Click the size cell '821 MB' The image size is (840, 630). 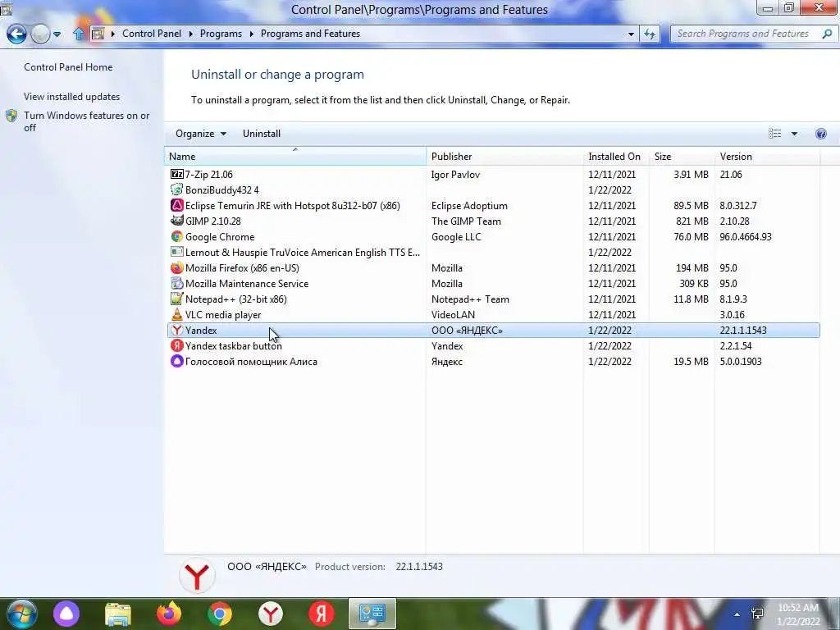[692, 221]
